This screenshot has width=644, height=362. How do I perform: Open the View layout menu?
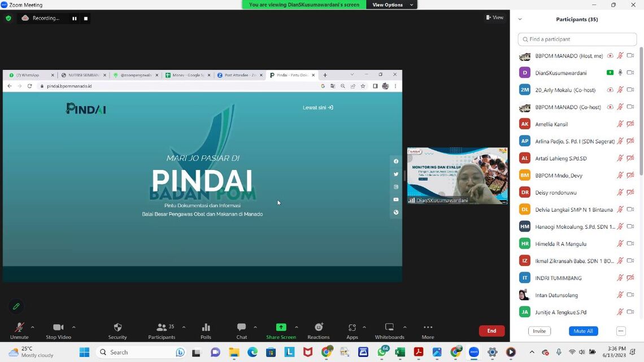click(495, 18)
